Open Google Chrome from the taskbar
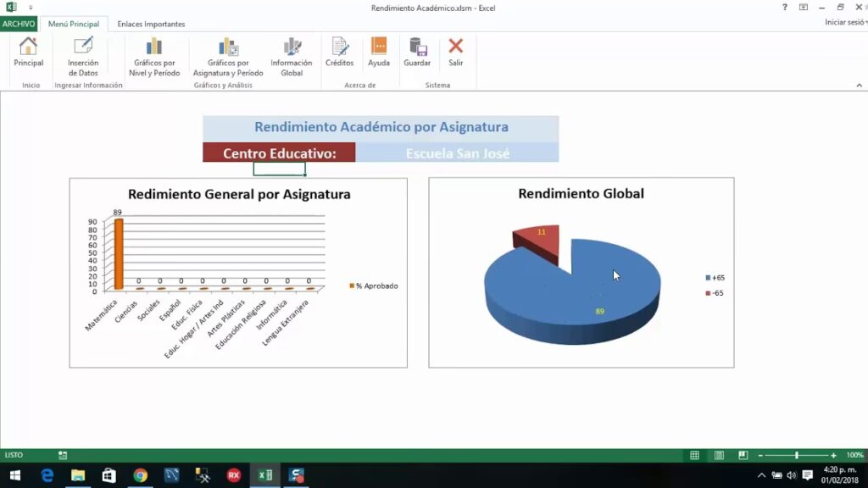The height and width of the screenshot is (488, 868). (x=140, y=475)
